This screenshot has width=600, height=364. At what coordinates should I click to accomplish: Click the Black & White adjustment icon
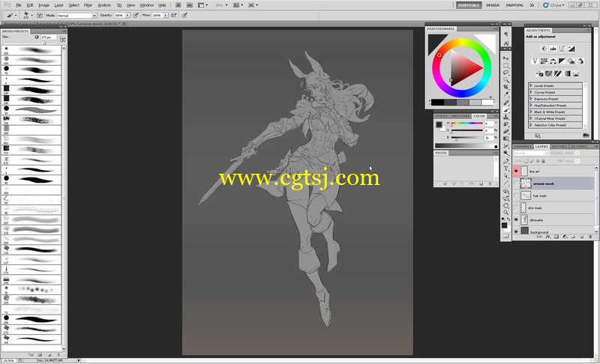click(562, 61)
